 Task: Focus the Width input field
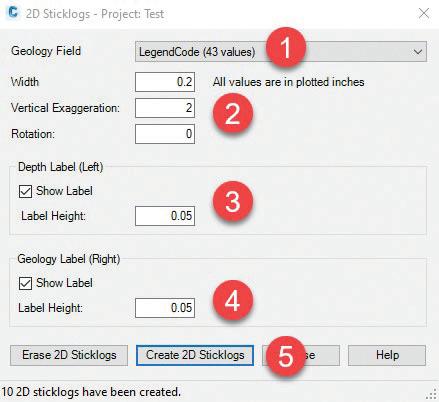click(x=165, y=82)
